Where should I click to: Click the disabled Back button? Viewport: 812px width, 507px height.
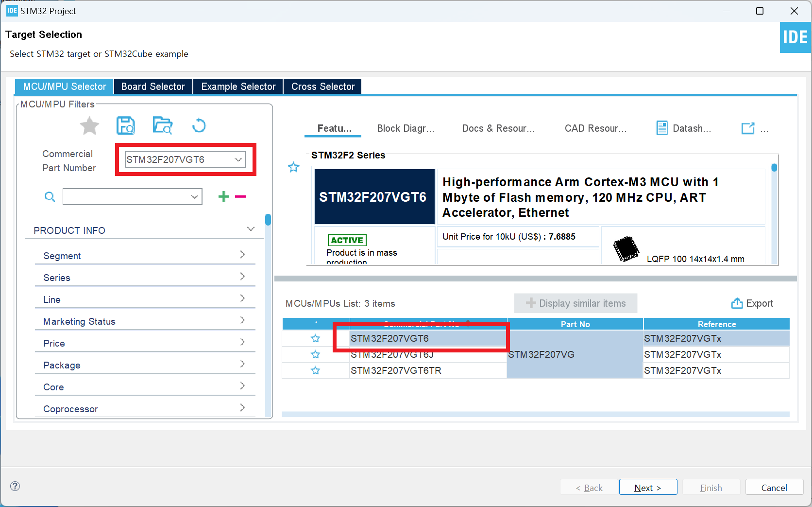(589, 487)
